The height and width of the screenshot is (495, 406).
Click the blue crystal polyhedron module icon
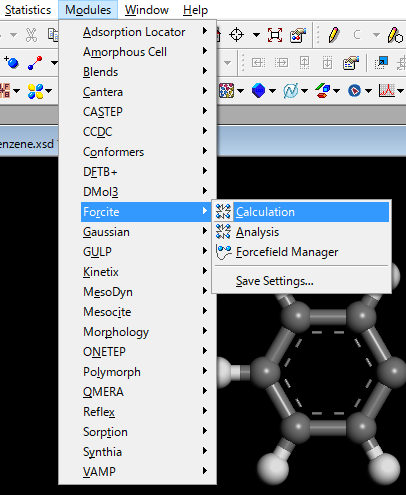click(x=258, y=91)
